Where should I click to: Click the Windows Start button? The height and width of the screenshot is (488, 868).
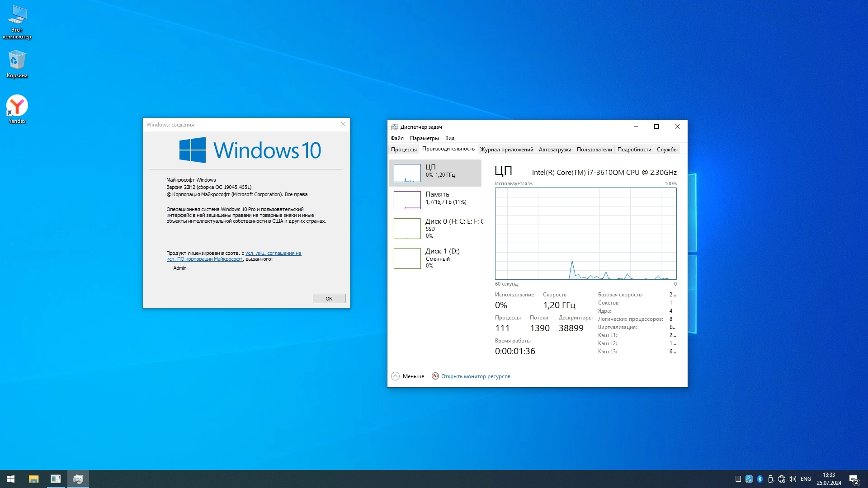[11, 479]
